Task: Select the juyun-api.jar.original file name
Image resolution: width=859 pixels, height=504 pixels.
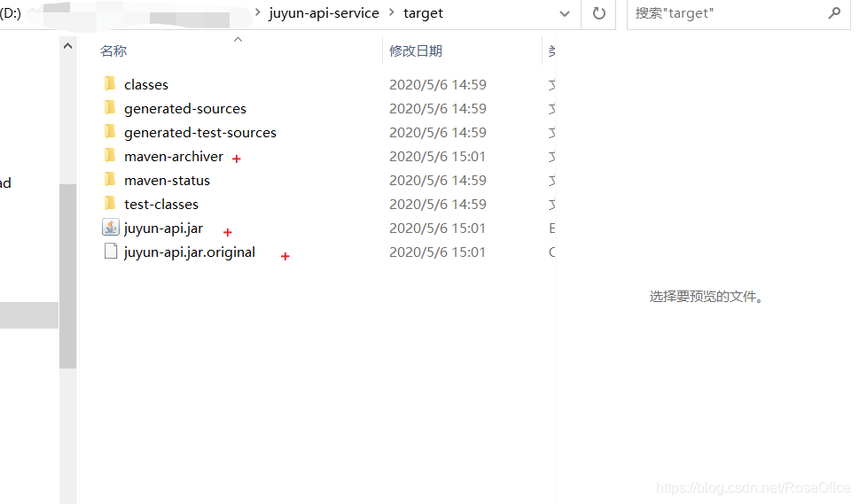Action: 190,252
